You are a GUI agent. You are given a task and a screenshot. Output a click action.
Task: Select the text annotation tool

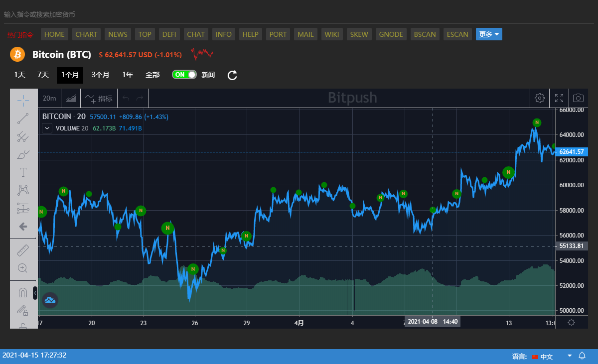[23, 172]
